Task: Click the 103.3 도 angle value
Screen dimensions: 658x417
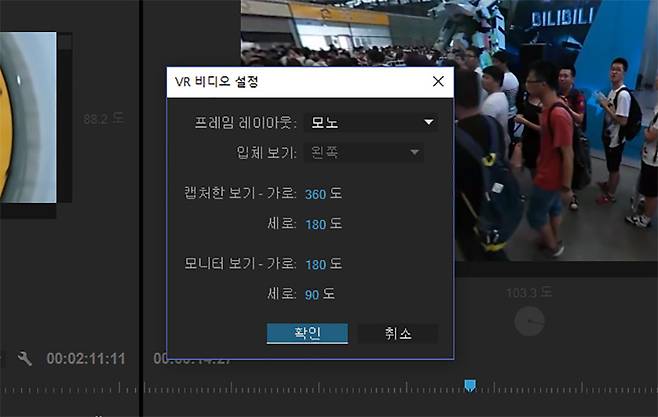Action: pos(528,292)
